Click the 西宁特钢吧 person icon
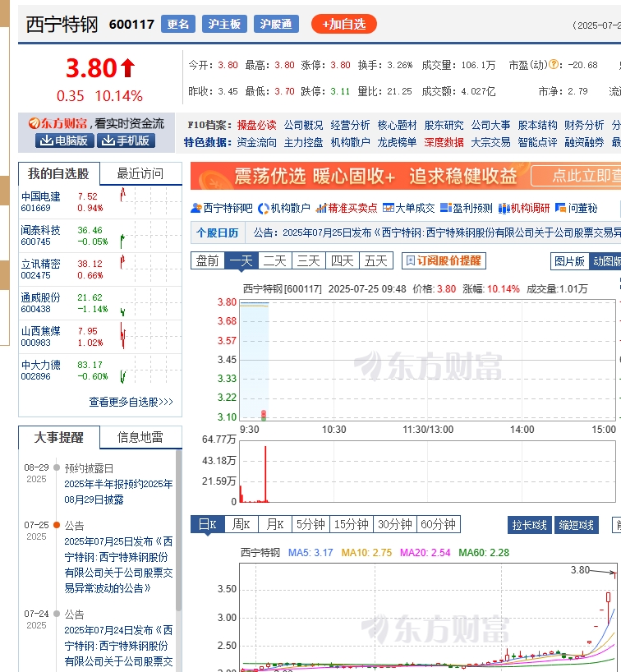This screenshot has height=672, width=621. coord(195,209)
